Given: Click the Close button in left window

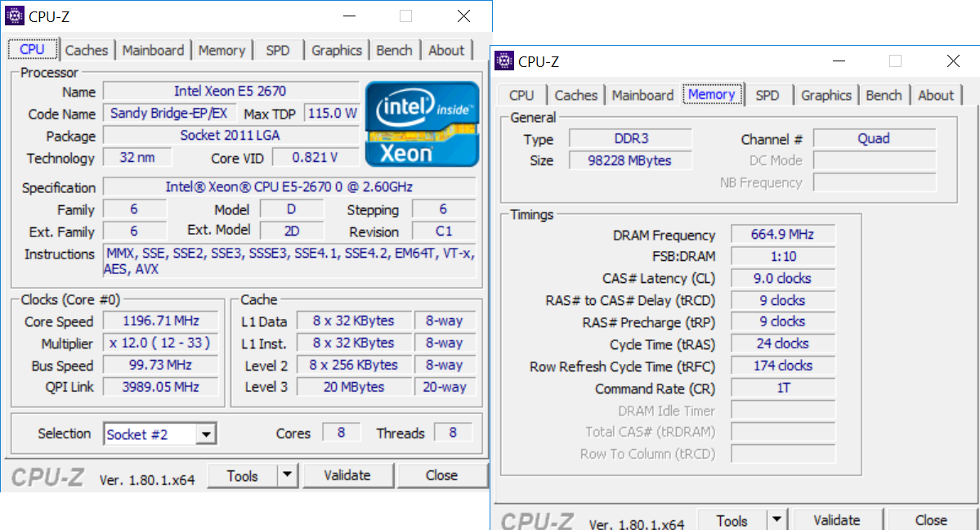Looking at the screenshot, I should pos(441,475).
